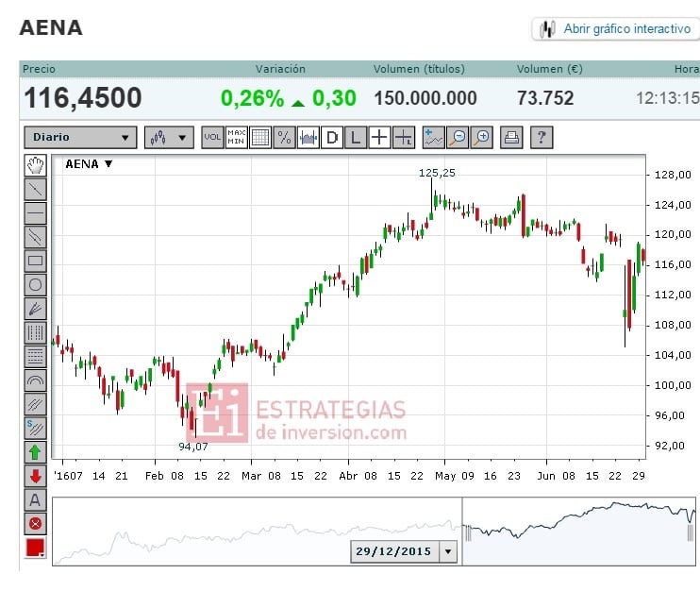Image resolution: width=700 pixels, height=591 pixels.
Task: Click the Variación column header
Action: click(x=280, y=69)
